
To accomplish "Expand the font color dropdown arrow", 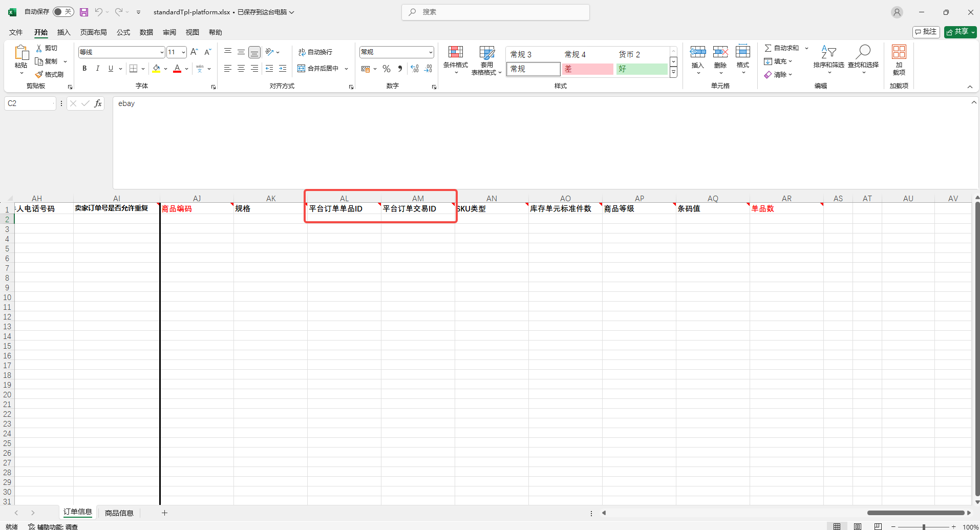I will point(187,69).
